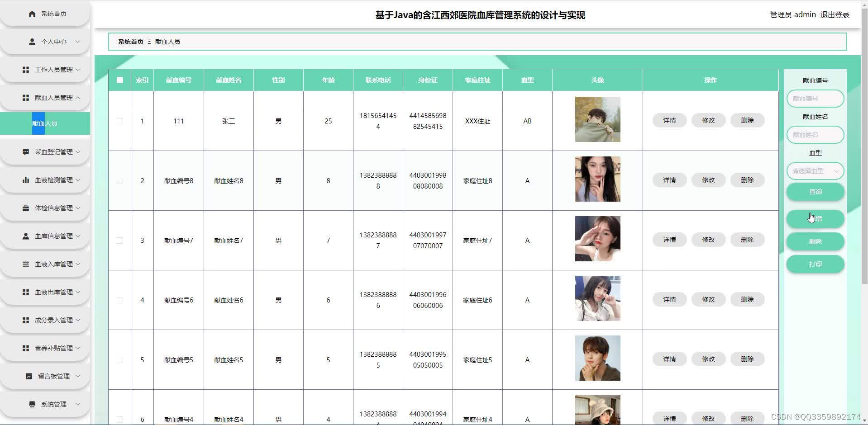
Task: Click the 系统首页 breadcrumb link
Action: click(x=130, y=42)
